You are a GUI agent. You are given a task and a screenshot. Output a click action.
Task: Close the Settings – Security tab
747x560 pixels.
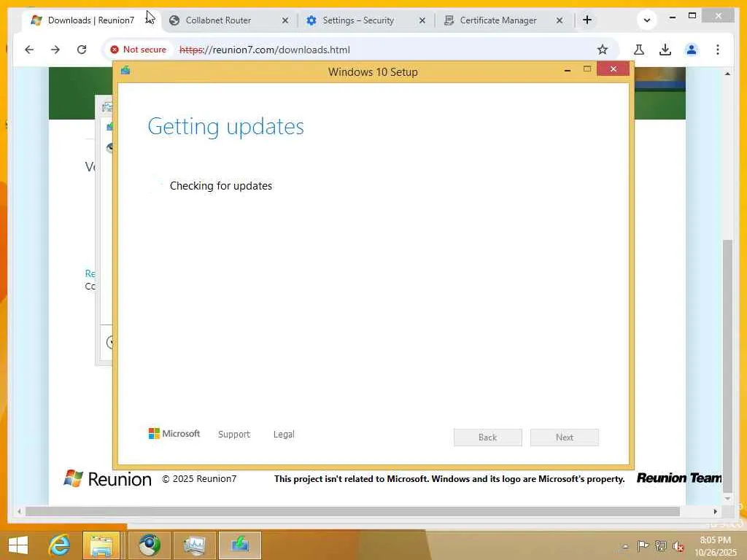click(422, 20)
